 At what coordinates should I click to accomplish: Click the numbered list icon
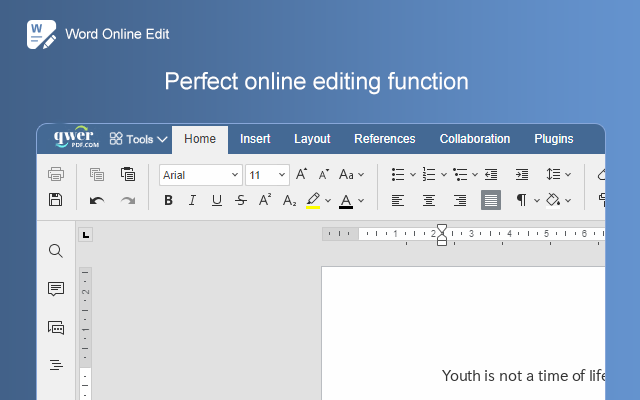click(429, 174)
